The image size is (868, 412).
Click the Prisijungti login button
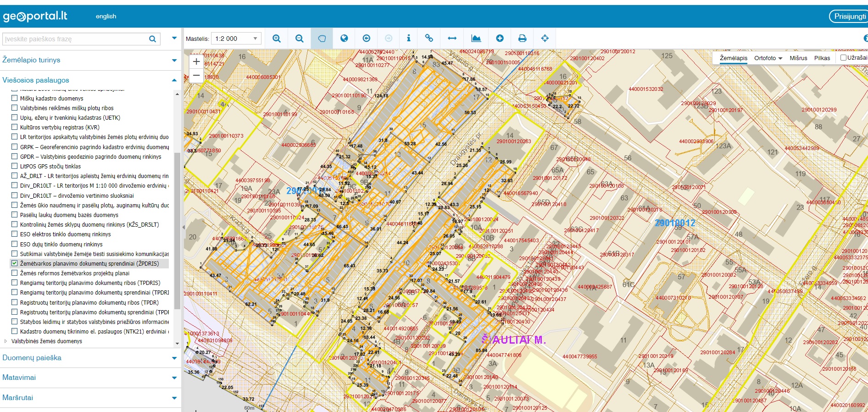click(x=849, y=16)
